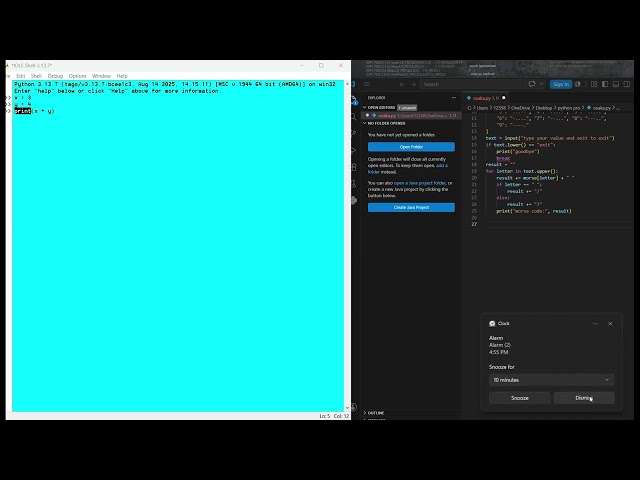Viewport: 640px width, 480px height.
Task: Click line number 27 in editor
Action: [474, 224]
